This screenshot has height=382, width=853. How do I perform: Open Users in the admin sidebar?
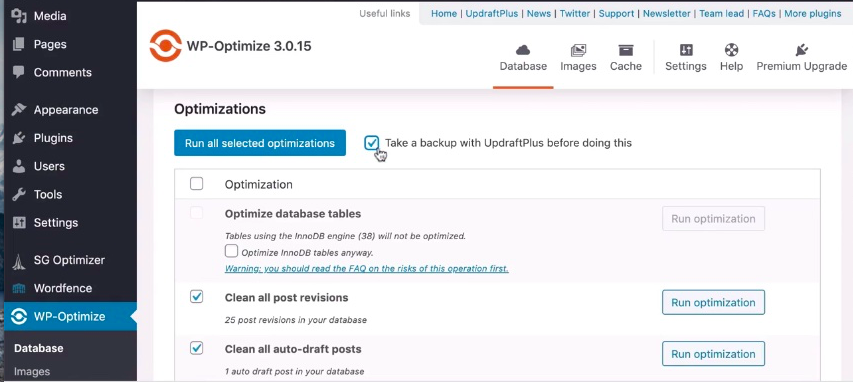[x=49, y=166]
